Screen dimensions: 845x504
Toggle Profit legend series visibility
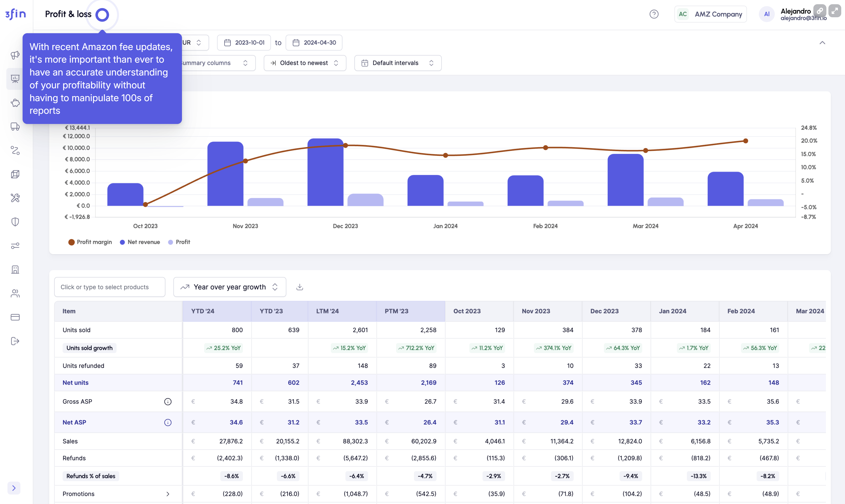[x=179, y=242]
